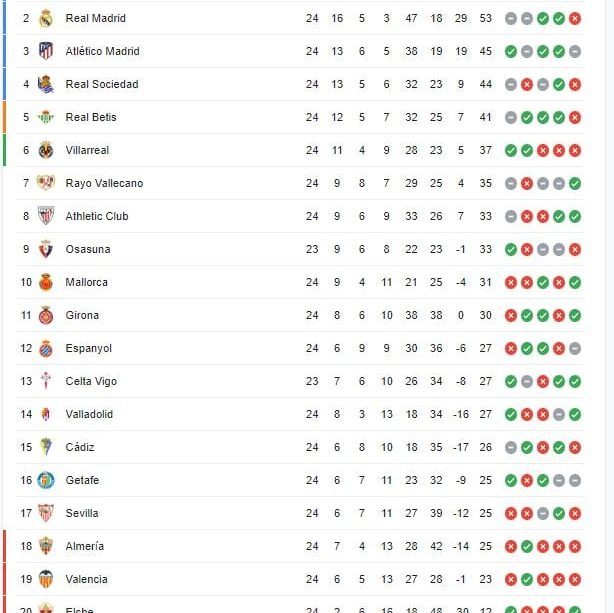Viewport: 614px width, 613px height.
Task: Open the Real Betis team link
Action: (91, 117)
